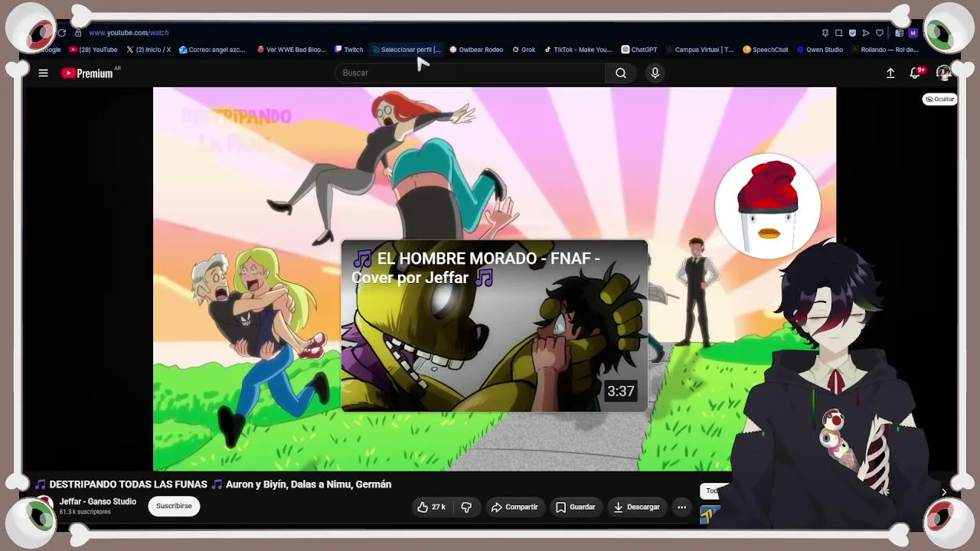Click the magnifying glass search button

[x=621, y=73]
